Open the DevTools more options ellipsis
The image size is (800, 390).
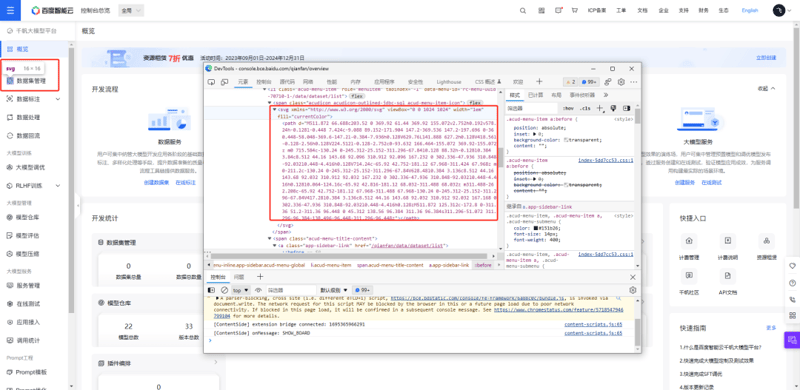point(634,82)
